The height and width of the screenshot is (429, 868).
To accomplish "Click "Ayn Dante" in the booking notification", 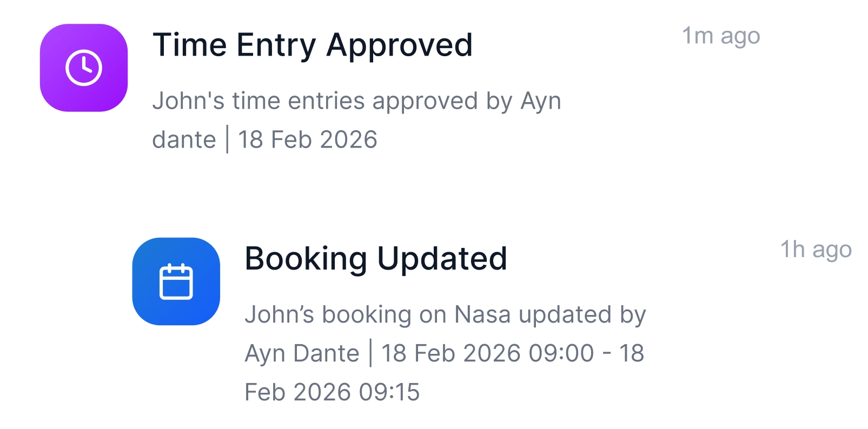I will click(302, 354).
